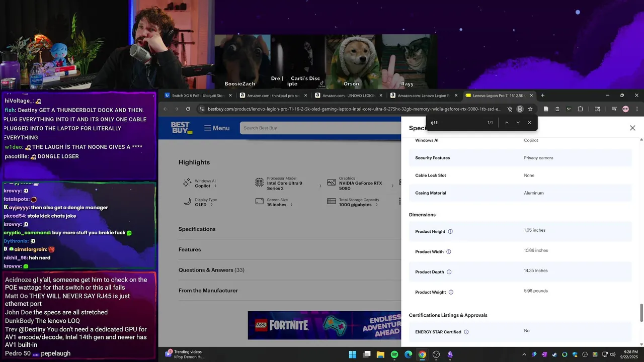The width and height of the screenshot is (644, 362).
Task: Reload the Best Buy page
Action: tap(188, 109)
